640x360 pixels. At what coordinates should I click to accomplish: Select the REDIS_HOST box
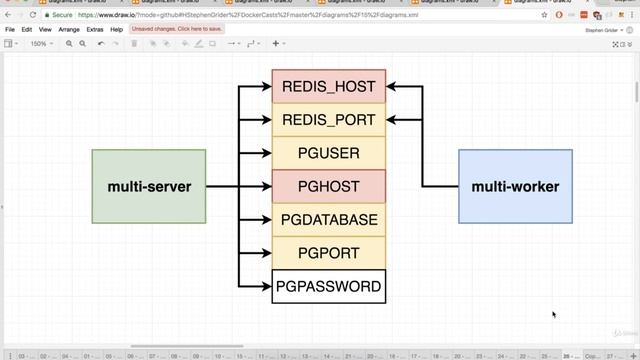[329, 86]
